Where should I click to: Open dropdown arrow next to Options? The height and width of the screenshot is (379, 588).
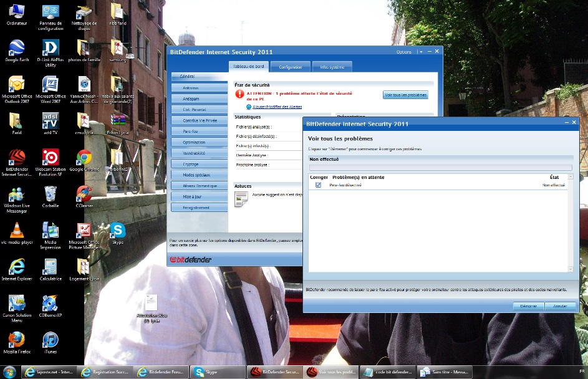[x=421, y=52]
